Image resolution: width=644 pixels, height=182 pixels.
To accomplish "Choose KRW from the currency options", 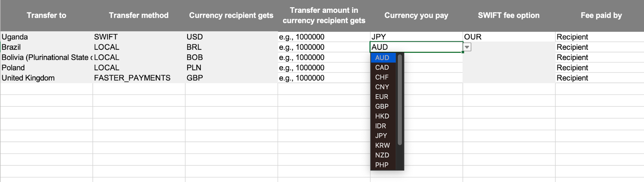I will click(x=383, y=145).
